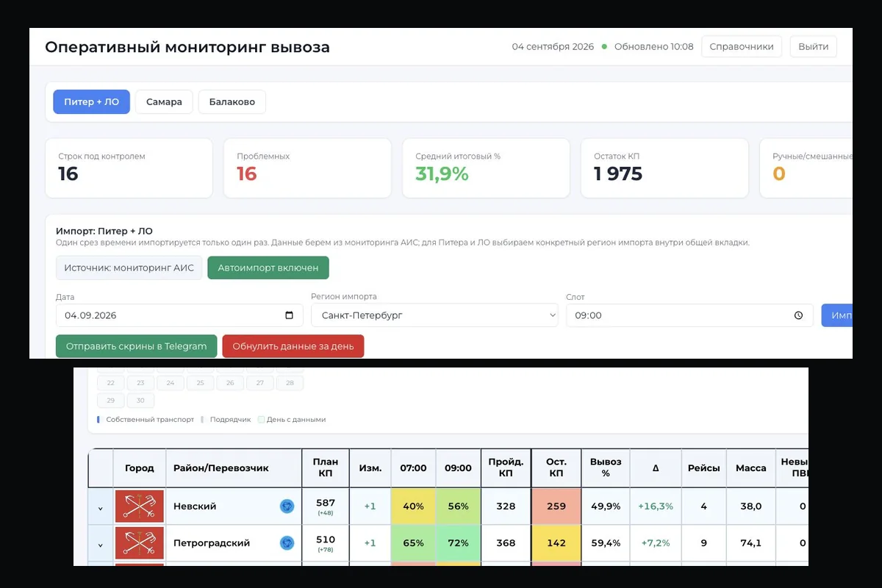The image size is (882, 588).
Task: Expand the Невский row chevron
Action: click(101, 508)
